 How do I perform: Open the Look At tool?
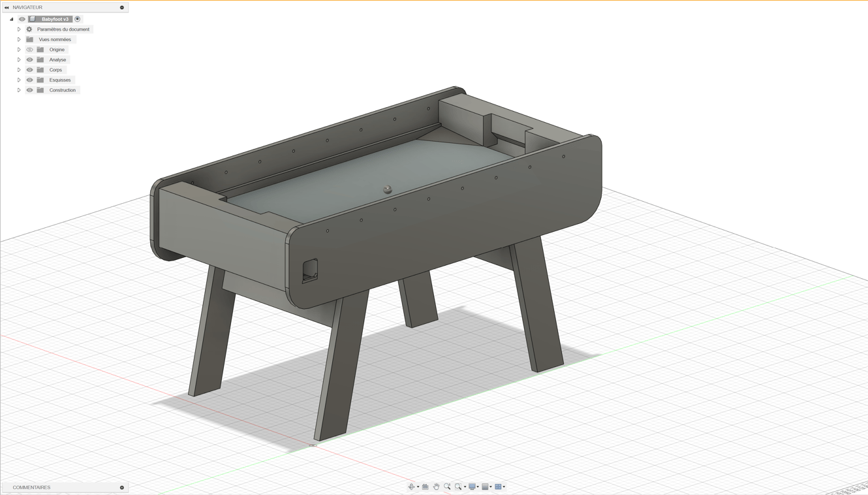click(x=425, y=486)
